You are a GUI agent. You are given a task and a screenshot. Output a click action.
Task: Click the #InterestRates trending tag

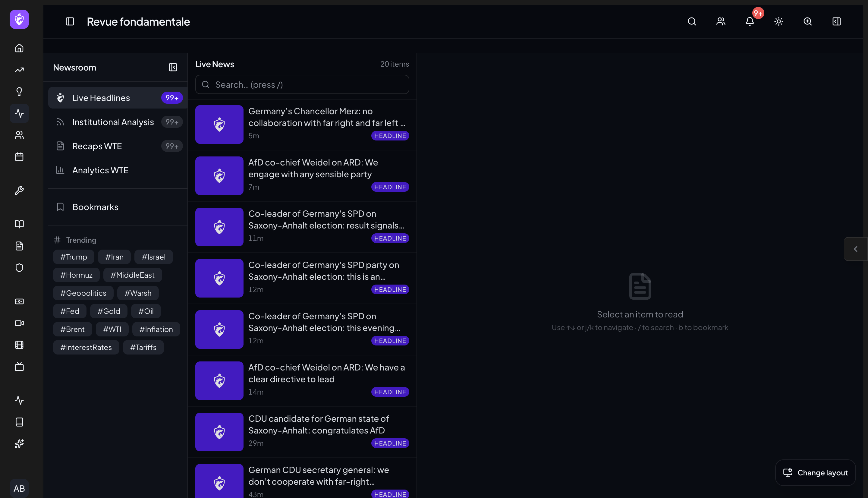[x=86, y=348]
